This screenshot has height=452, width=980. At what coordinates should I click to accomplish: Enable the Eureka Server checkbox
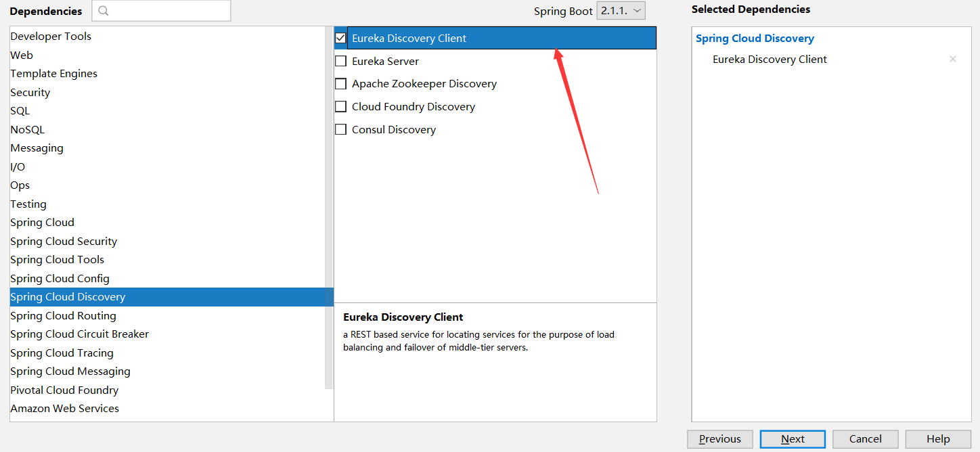coord(341,62)
